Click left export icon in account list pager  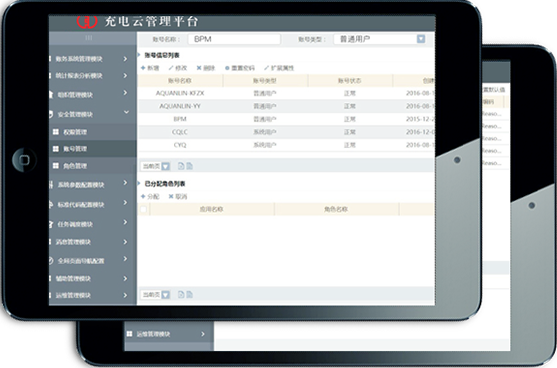tap(181, 166)
